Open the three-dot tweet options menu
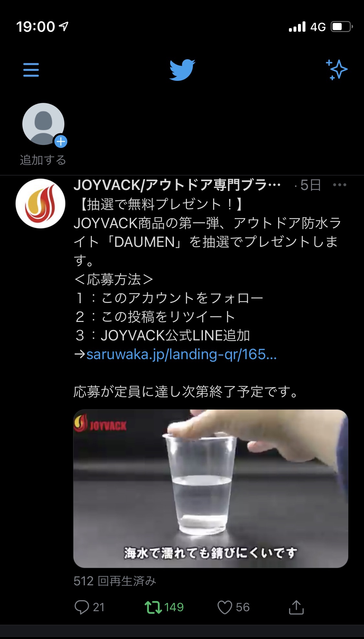 [339, 185]
